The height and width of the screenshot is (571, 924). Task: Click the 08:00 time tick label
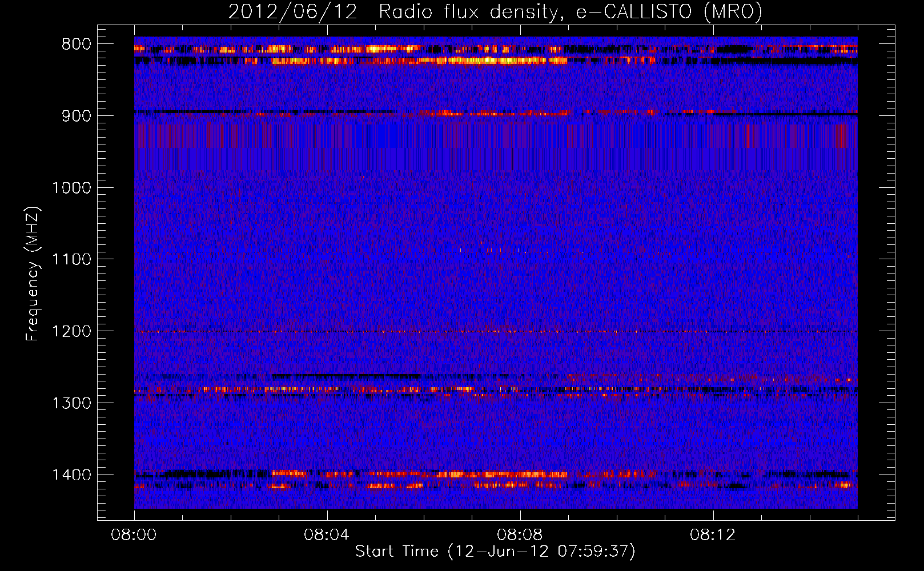click(134, 535)
